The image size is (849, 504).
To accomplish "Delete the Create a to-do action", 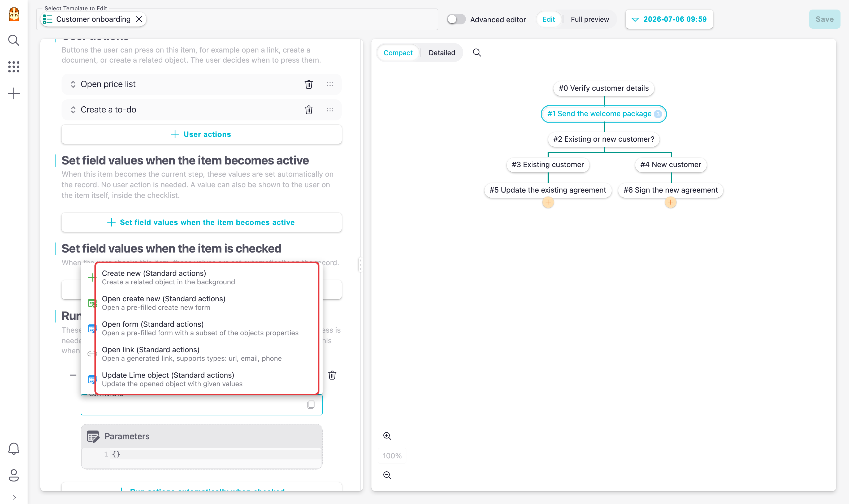I will click(x=308, y=110).
